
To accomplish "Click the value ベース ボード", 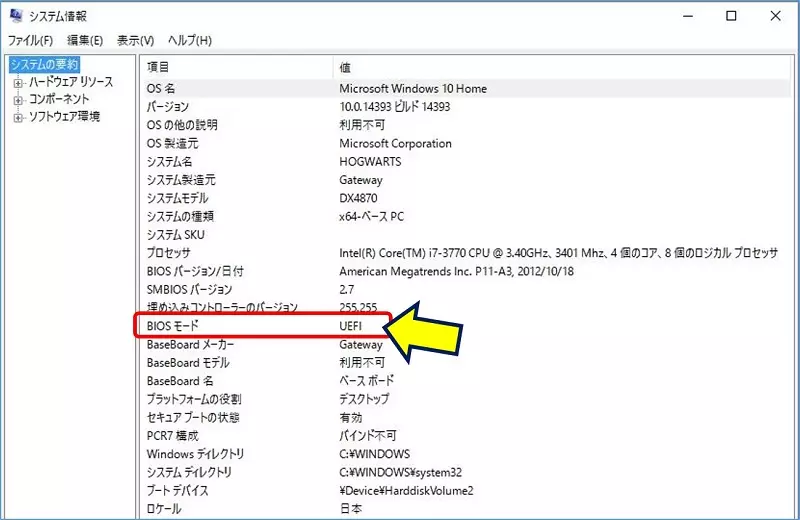I will click(366, 381).
